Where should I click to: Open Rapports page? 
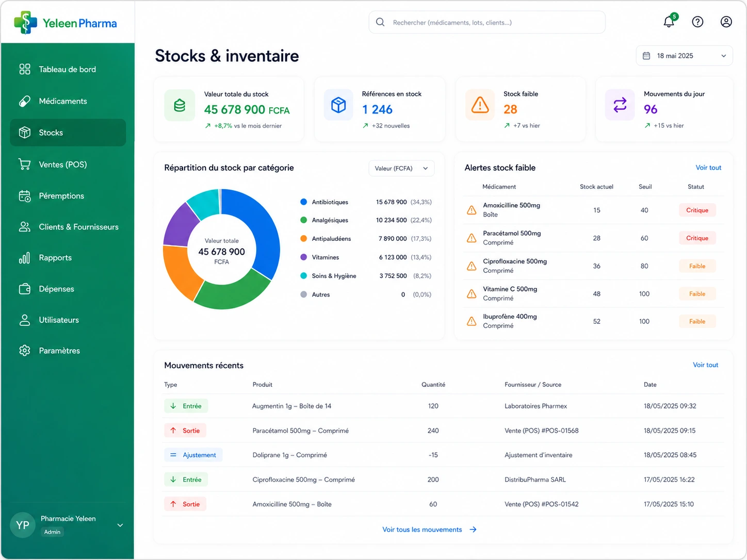click(x=68, y=258)
